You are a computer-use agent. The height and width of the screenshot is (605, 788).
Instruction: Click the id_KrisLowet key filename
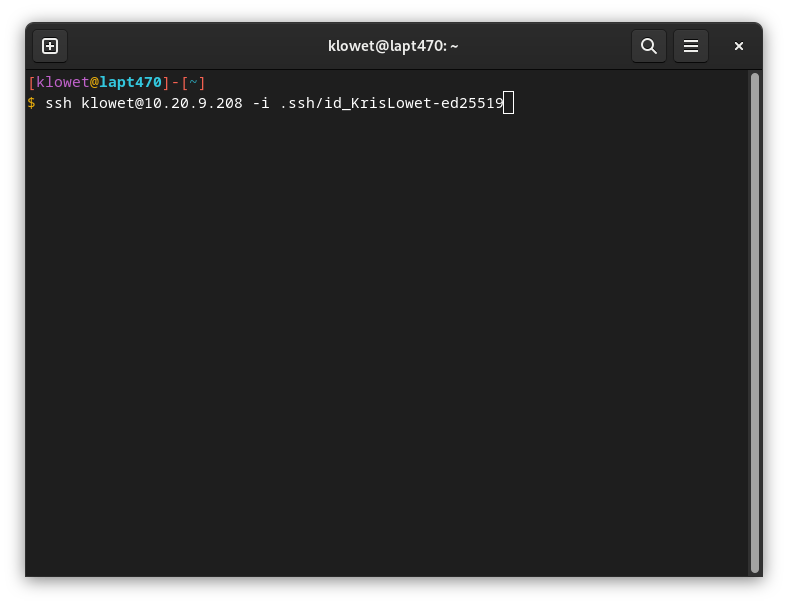(382, 103)
